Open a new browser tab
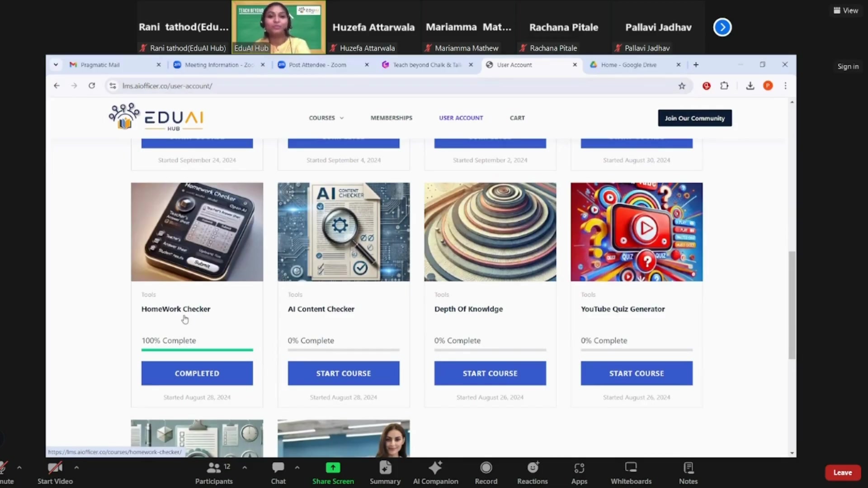 [x=696, y=65]
